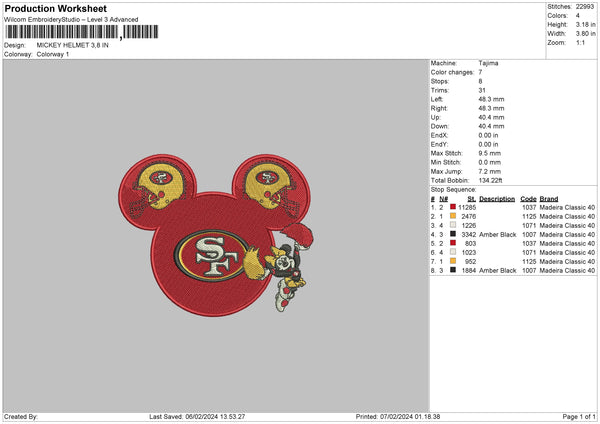
Task: Select the 'Colorway 1' value
Action: (53, 54)
